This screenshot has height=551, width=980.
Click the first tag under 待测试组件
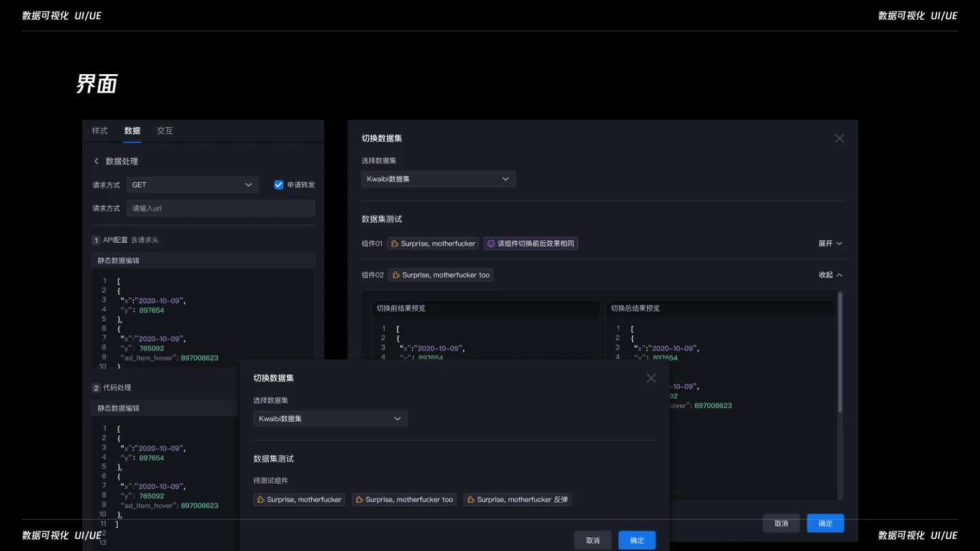coord(299,499)
